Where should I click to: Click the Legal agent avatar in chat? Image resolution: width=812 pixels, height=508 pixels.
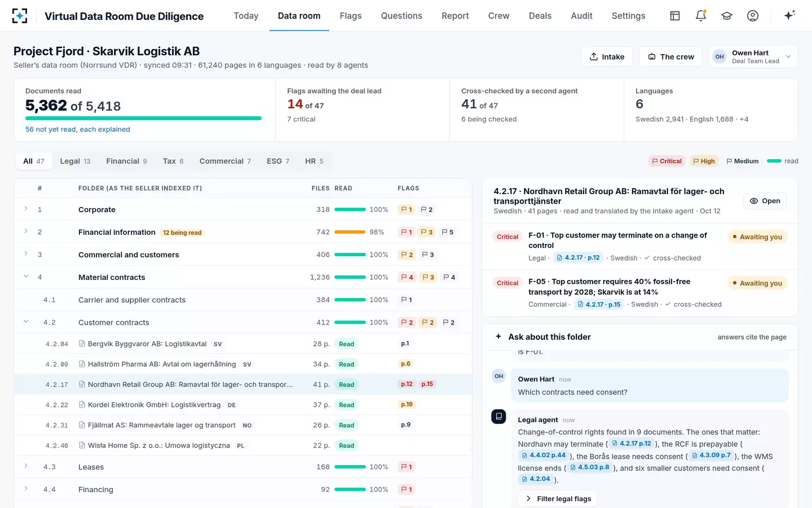pos(498,417)
